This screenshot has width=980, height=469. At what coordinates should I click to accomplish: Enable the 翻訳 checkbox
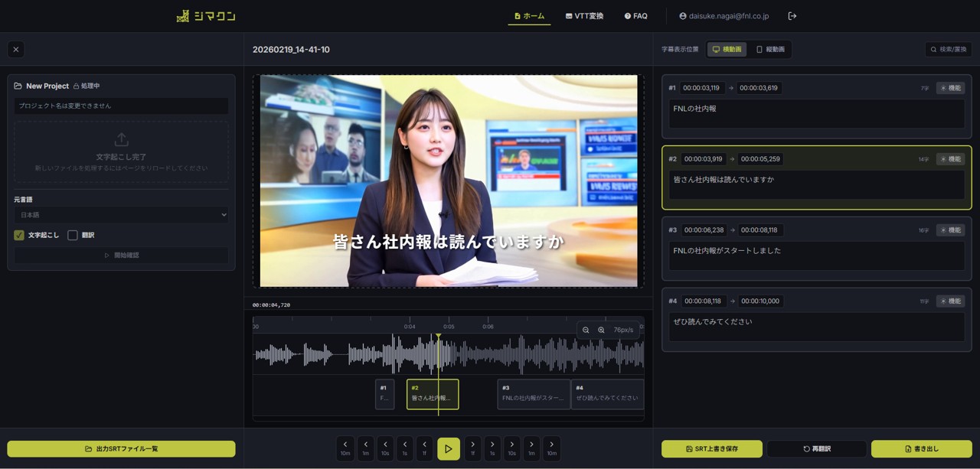point(73,236)
